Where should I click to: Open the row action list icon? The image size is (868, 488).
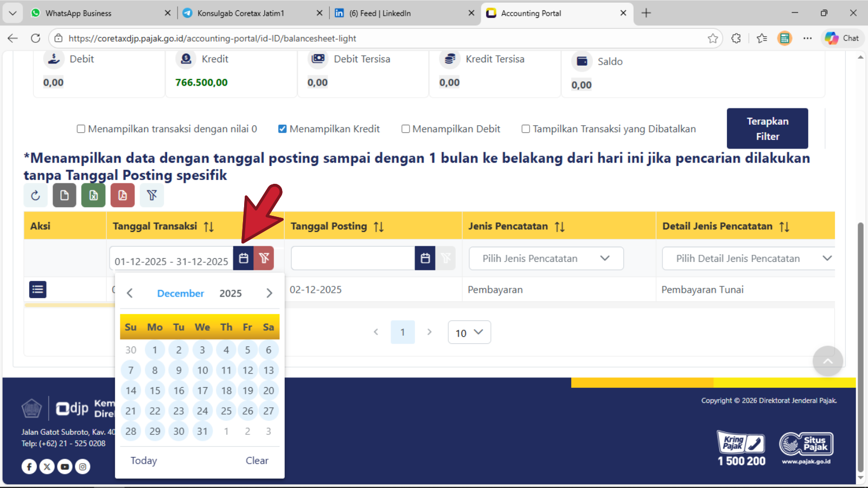tap(38, 290)
